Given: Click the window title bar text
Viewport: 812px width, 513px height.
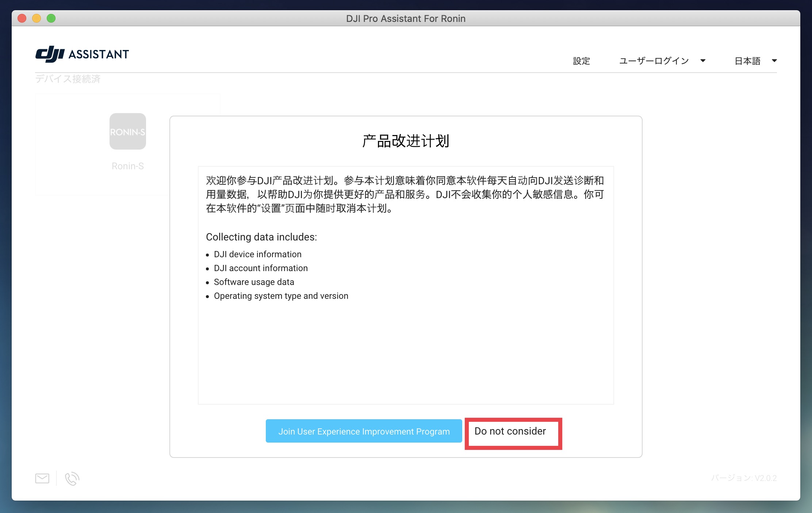Looking at the screenshot, I should pos(406,19).
